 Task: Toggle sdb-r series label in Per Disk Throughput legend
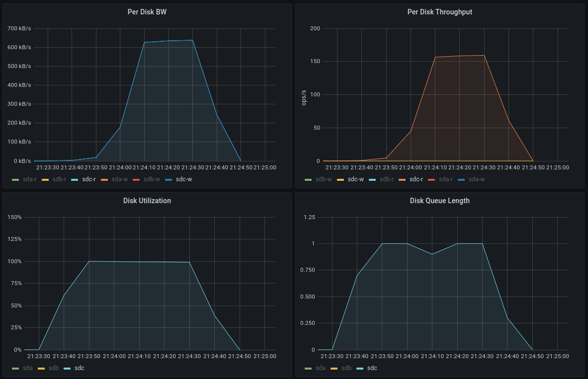(387, 179)
